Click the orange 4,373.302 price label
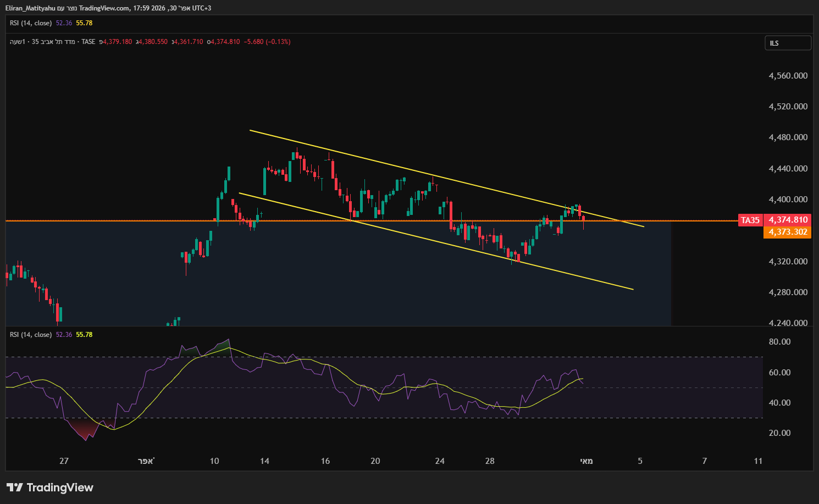819x504 pixels. point(788,232)
